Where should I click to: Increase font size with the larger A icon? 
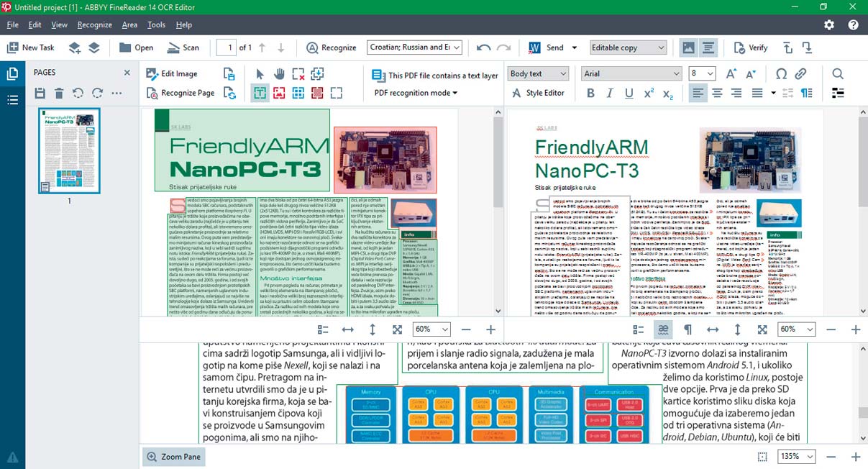731,73
